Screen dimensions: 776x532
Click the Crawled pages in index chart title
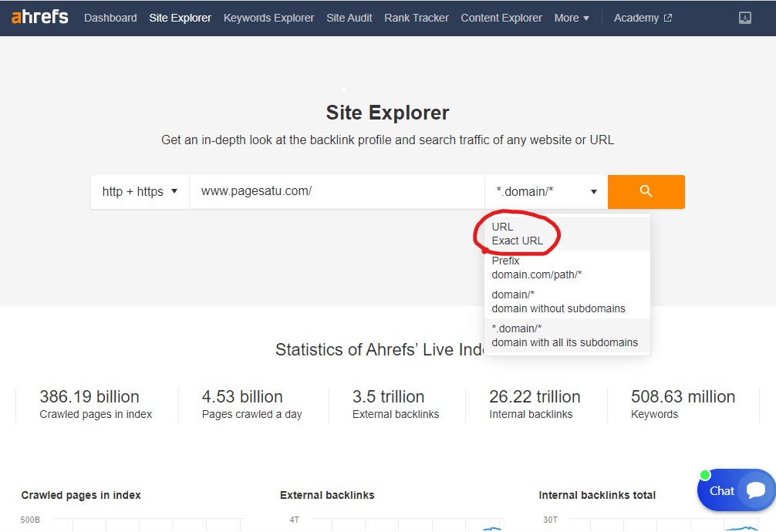[x=81, y=495]
